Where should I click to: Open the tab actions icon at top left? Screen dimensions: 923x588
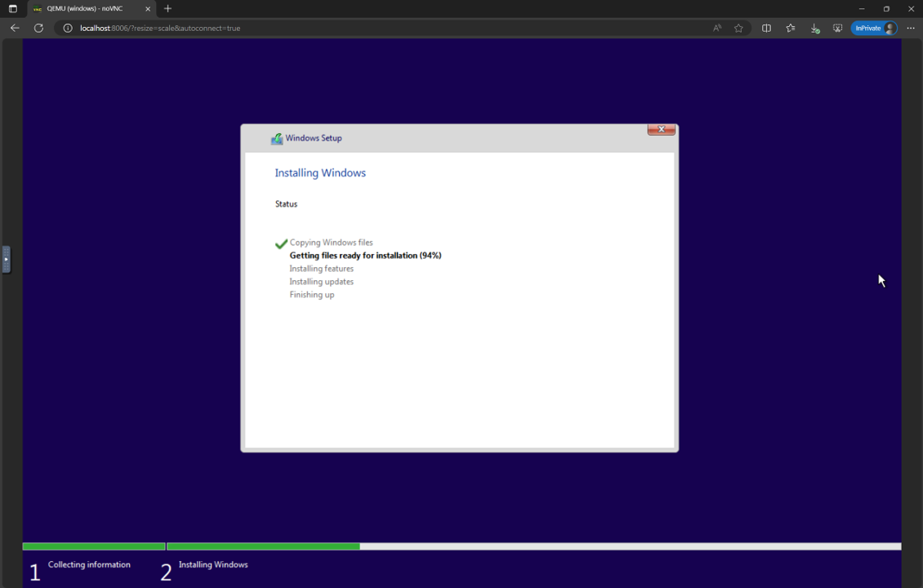point(12,9)
